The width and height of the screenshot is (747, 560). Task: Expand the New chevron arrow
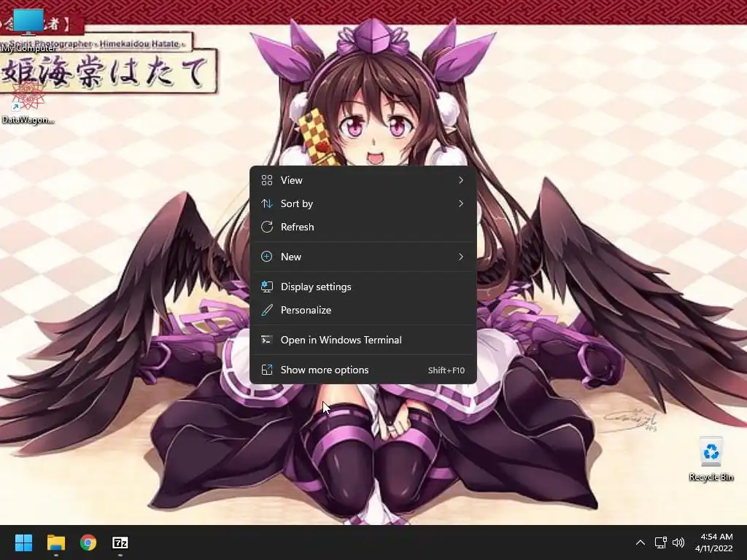tap(461, 257)
